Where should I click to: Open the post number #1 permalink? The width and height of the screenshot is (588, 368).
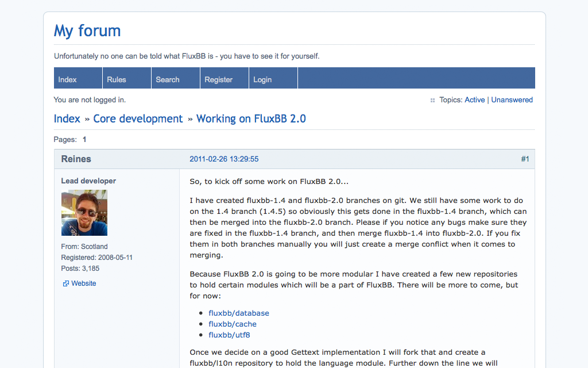tap(525, 159)
